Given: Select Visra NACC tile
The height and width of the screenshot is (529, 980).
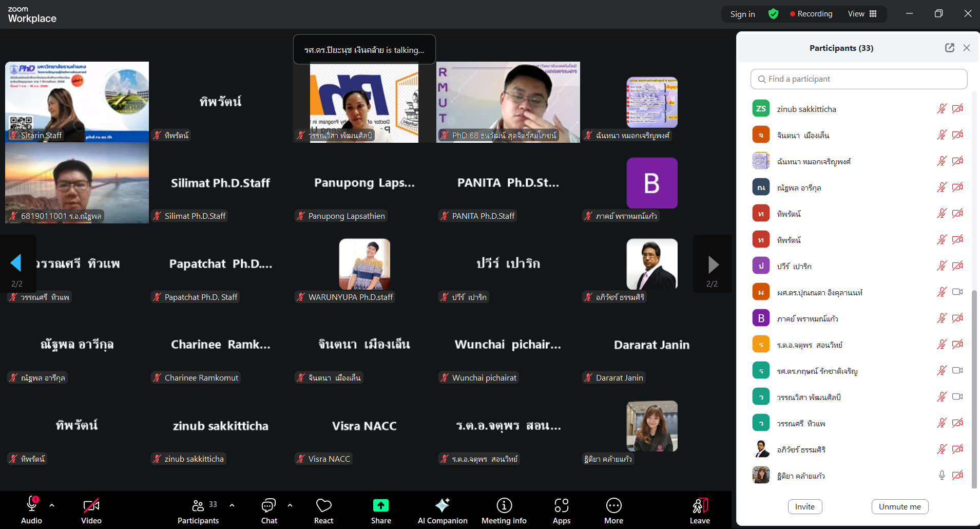Looking at the screenshot, I should [364, 426].
